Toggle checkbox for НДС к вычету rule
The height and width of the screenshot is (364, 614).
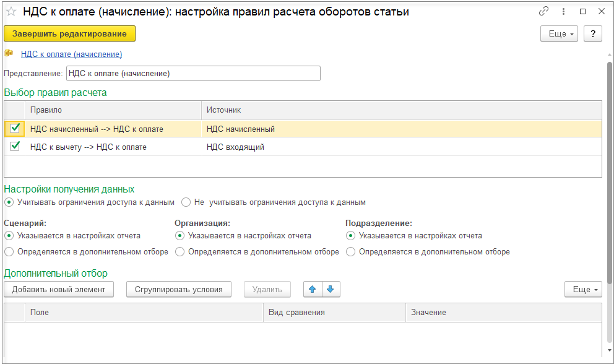pyautogui.click(x=15, y=147)
